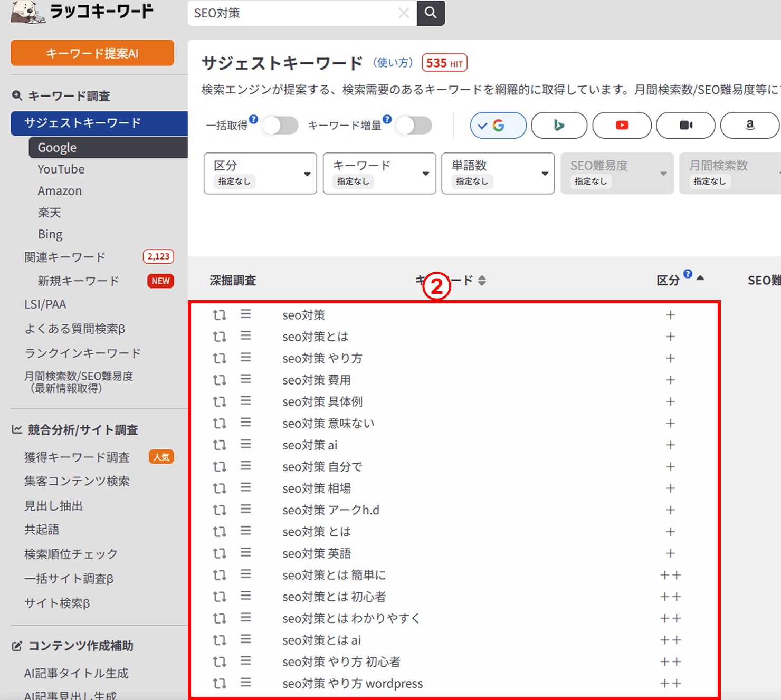This screenshot has height=700, width=781.
Task: Click list icon for seo対策 英語 row
Action: [x=245, y=552]
